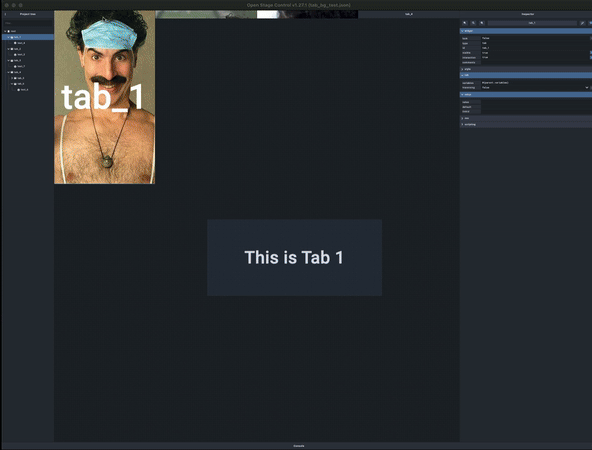The height and width of the screenshot is (450, 592).
Task: Click the pencil edit icon in Inspector
Action: point(583,23)
